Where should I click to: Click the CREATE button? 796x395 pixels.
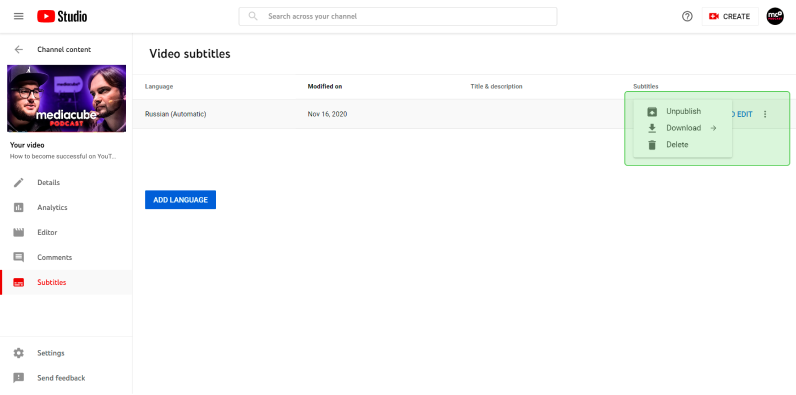730,16
